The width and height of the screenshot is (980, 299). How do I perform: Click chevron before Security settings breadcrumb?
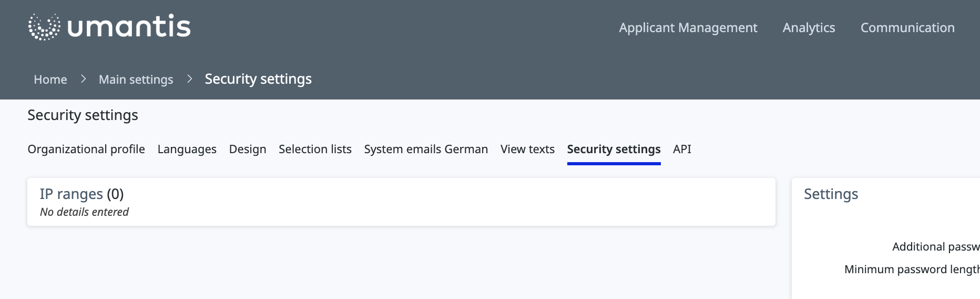[190, 79]
